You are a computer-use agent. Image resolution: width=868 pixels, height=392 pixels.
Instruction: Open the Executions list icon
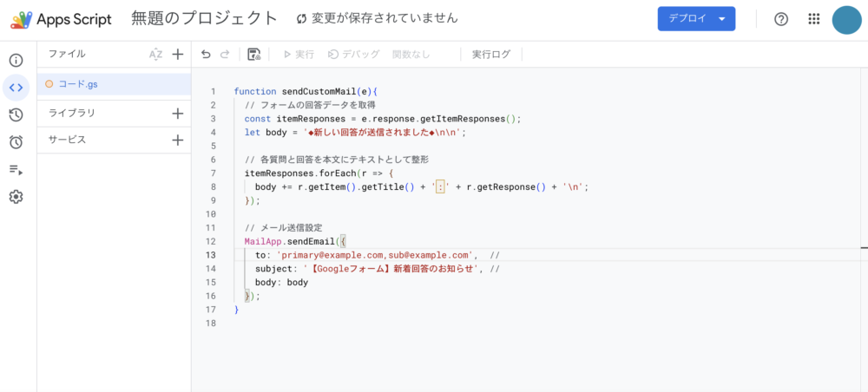(16, 169)
